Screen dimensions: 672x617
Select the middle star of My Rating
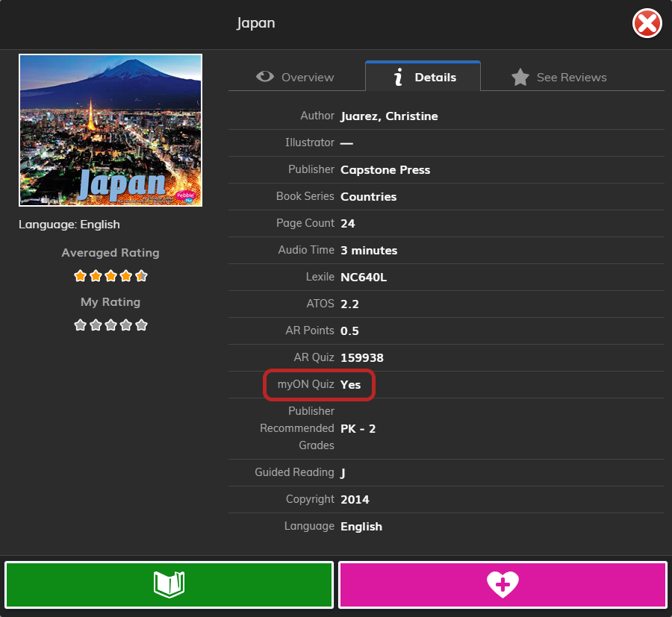pos(111,325)
